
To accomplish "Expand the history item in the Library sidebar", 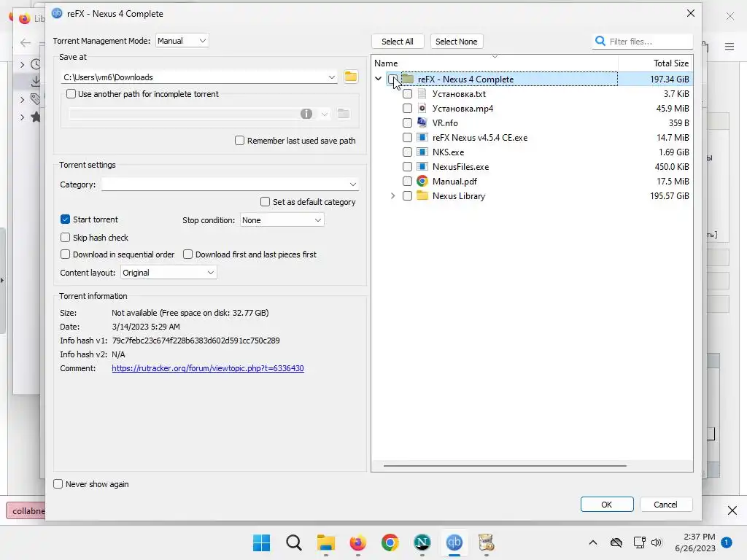I will point(23,64).
